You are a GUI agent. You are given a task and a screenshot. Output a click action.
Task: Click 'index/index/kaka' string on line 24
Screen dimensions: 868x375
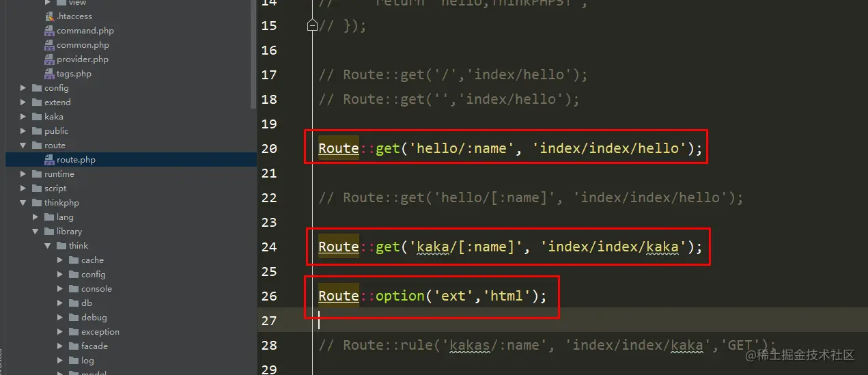point(613,247)
